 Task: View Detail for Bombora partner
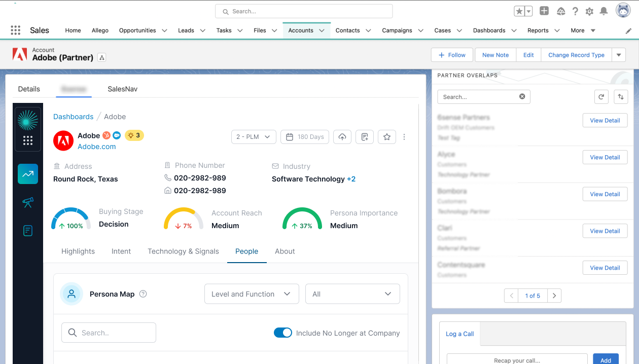tap(605, 194)
